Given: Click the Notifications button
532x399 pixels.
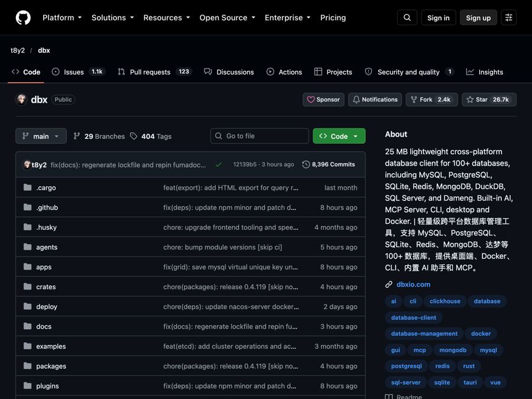Looking at the screenshot, I should point(375,99).
